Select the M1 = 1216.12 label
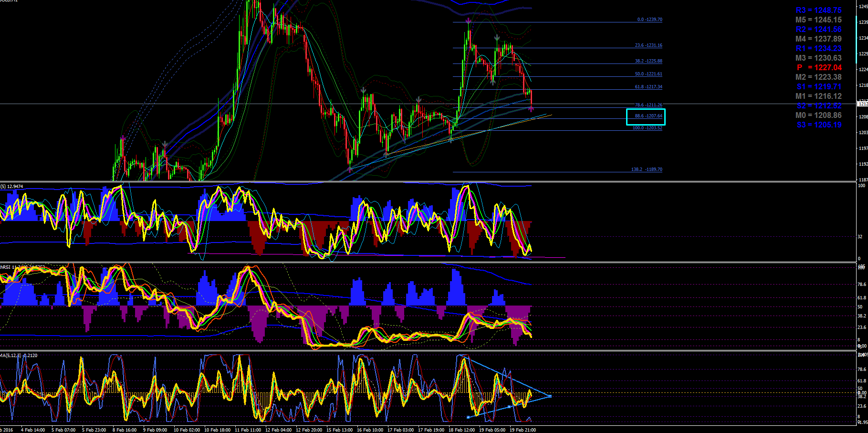 818,96
